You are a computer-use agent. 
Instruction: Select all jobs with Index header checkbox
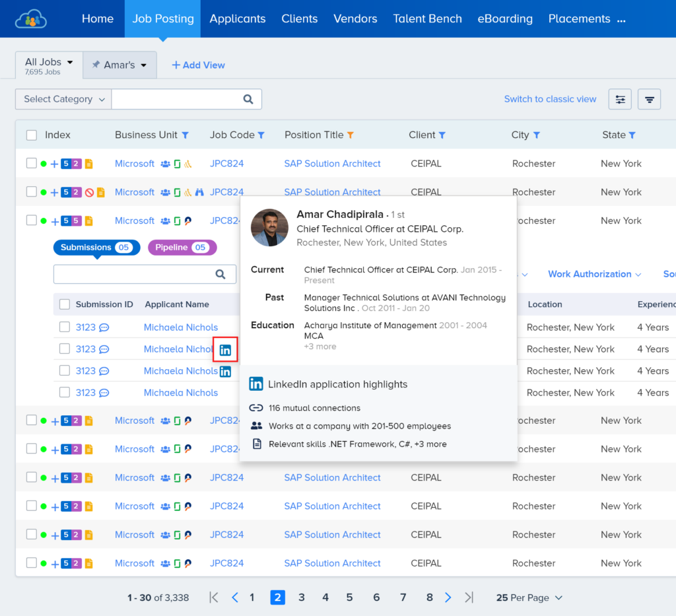click(32, 135)
